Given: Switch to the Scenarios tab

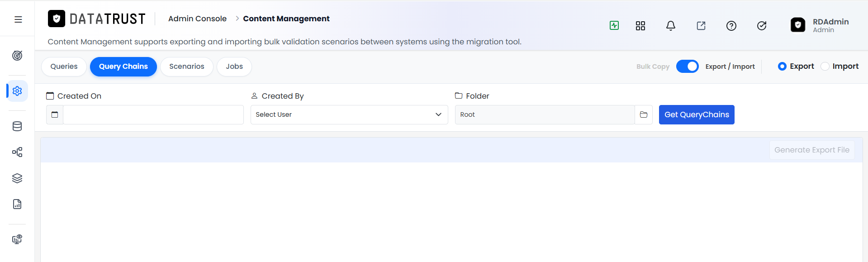Looking at the screenshot, I should 187,67.
